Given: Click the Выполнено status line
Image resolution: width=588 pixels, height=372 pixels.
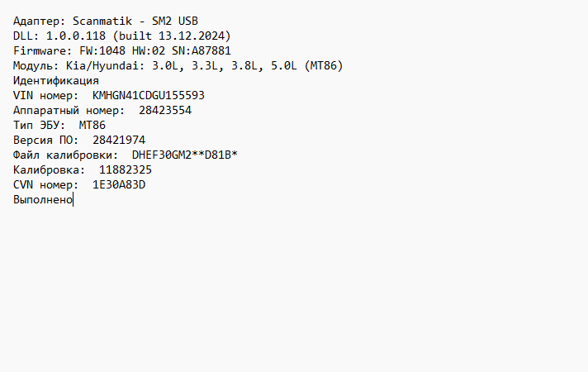Looking at the screenshot, I should (x=43, y=199).
